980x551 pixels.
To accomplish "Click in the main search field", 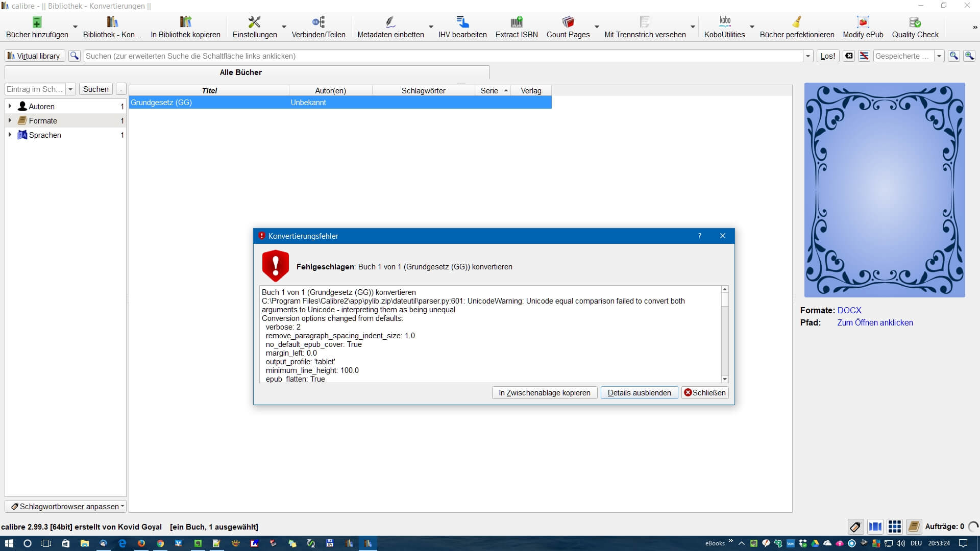I will [x=443, y=56].
